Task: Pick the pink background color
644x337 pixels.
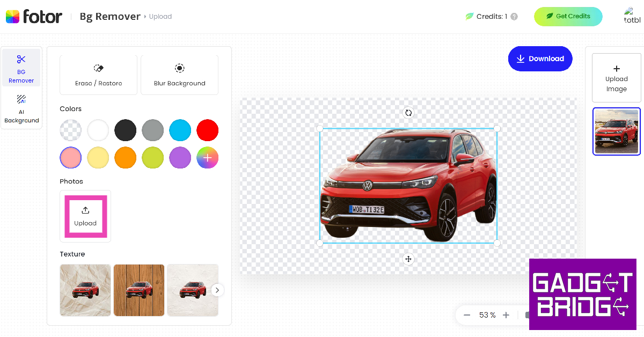Action: (x=71, y=158)
